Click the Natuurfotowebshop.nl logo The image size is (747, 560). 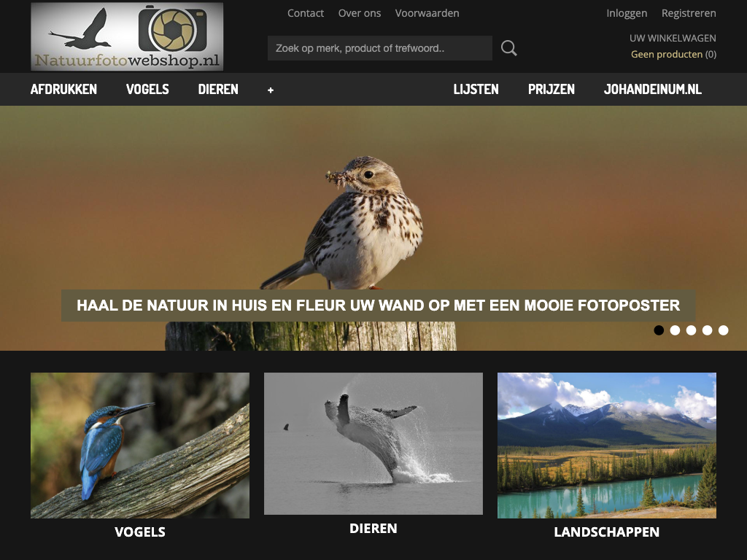[127, 36]
